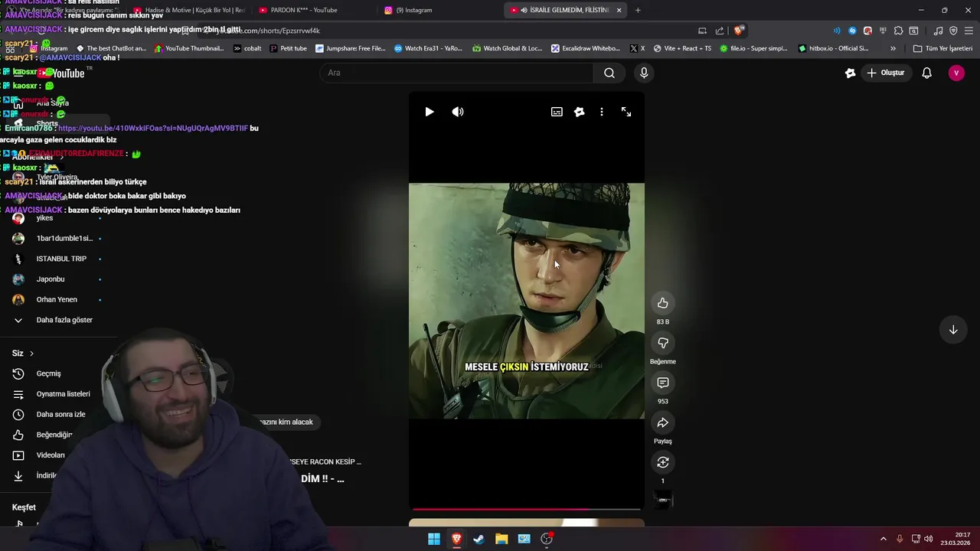
Task: Open the extensions puzzle icon
Action: point(898,31)
